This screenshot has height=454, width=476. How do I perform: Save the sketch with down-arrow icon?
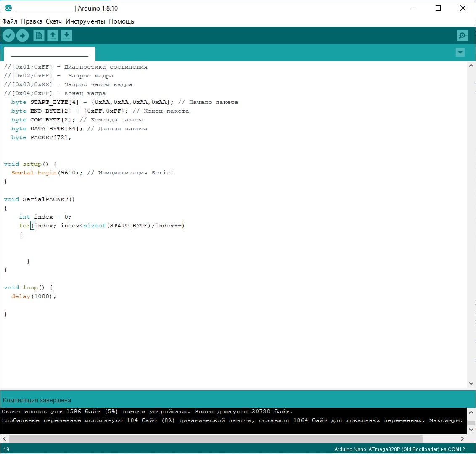66,36
